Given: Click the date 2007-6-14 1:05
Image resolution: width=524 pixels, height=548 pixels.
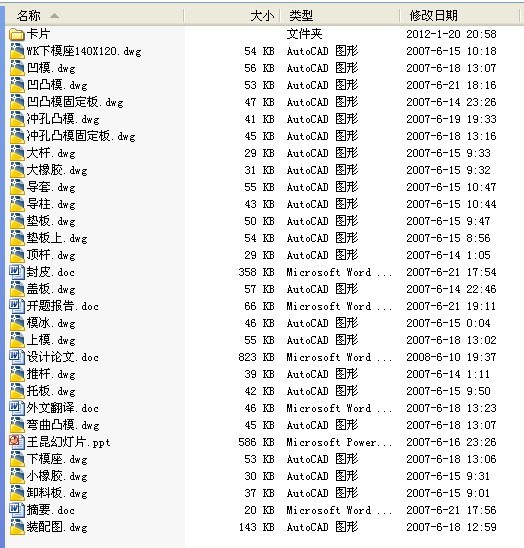Looking at the screenshot, I should 448,255.
